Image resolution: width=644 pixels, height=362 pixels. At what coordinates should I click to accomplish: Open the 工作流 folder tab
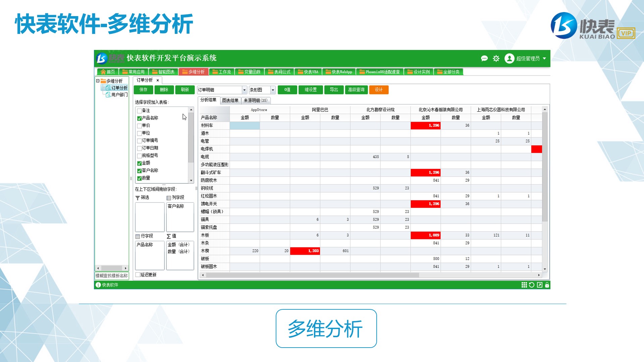click(222, 72)
